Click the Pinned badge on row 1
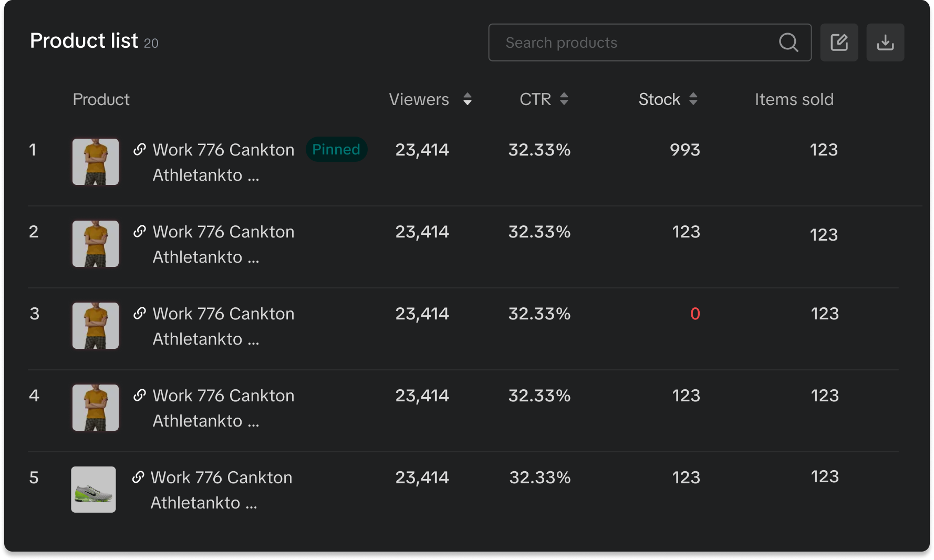This screenshot has width=934, height=560. [x=336, y=150]
